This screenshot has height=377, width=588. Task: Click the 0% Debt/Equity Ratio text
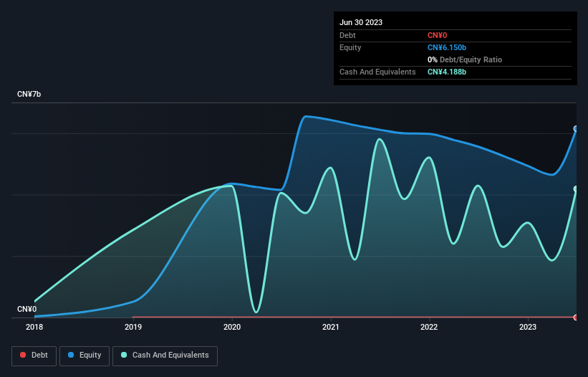point(465,59)
